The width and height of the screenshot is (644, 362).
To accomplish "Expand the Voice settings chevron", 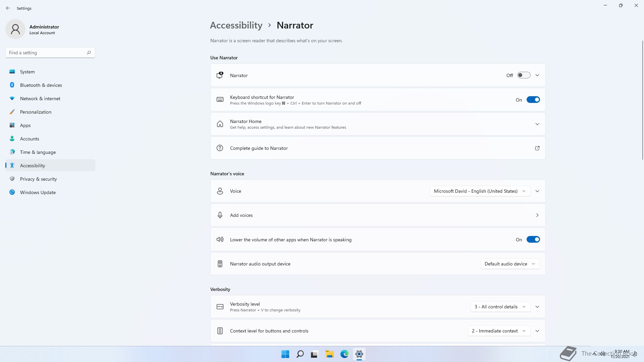I will point(537,191).
